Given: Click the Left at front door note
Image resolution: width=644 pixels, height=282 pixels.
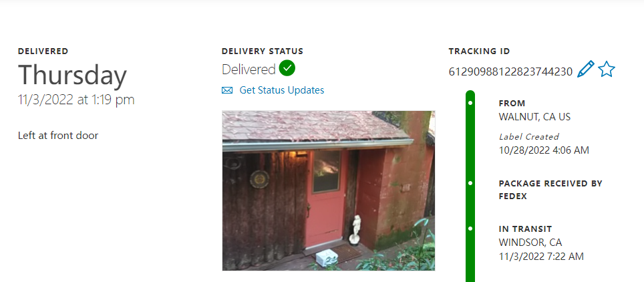Looking at the screenshot, I should point(58,135).
